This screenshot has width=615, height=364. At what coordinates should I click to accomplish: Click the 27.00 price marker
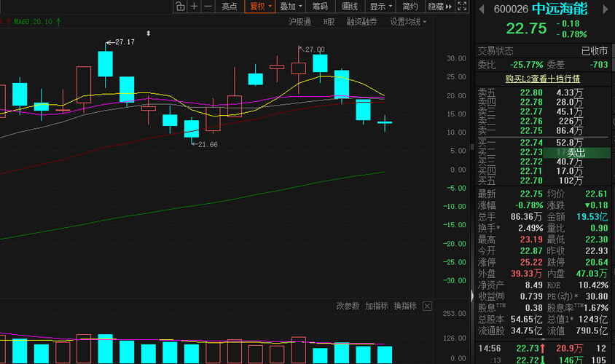(312, 50)
